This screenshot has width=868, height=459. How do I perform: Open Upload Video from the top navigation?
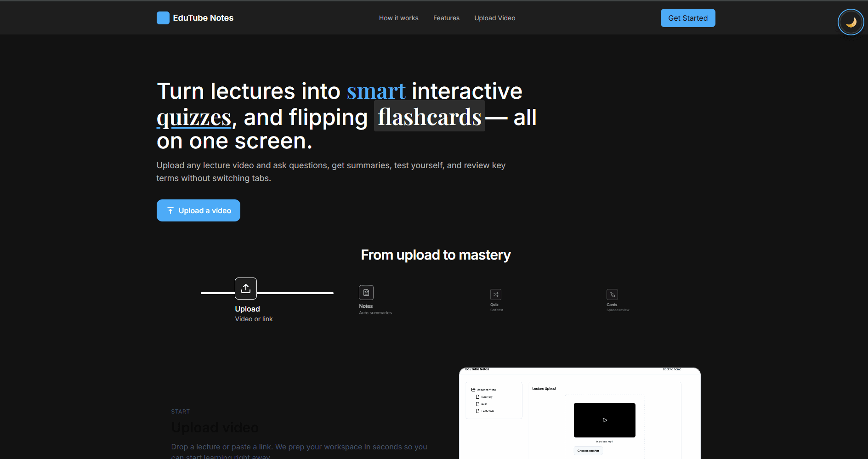click(x=494, y=18)
